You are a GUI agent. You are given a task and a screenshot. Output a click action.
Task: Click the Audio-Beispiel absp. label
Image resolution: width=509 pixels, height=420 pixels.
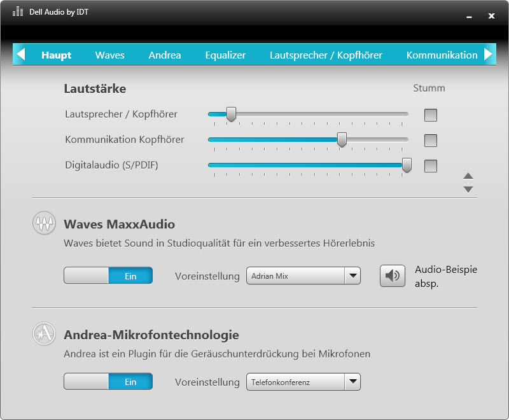coord(446,276)
